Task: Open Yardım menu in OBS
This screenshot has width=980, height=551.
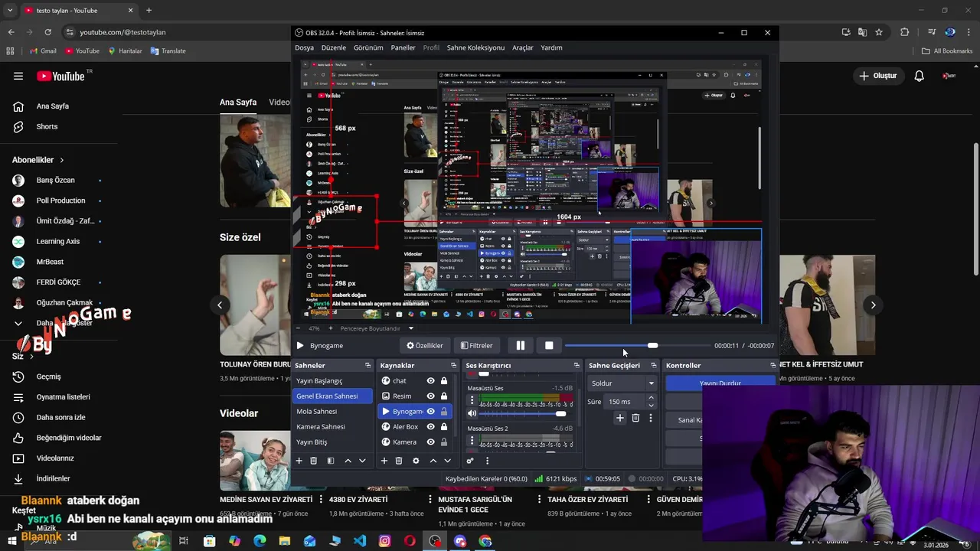Action: point(552,47)
